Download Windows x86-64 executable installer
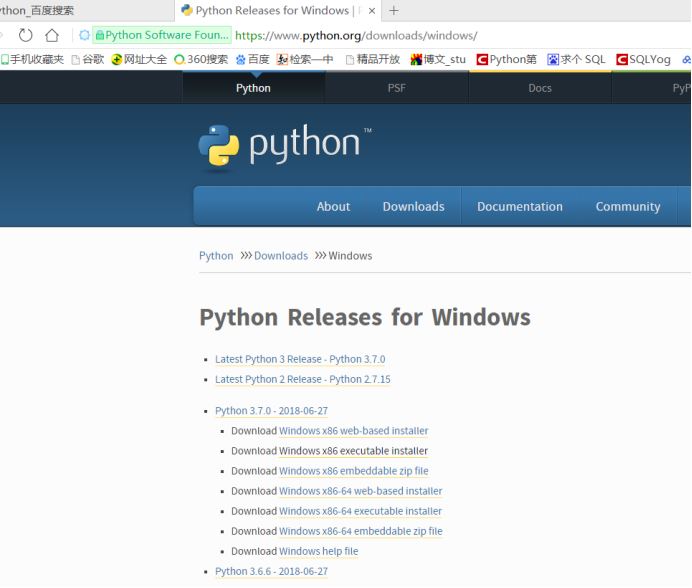 click(x=360, y=511)
